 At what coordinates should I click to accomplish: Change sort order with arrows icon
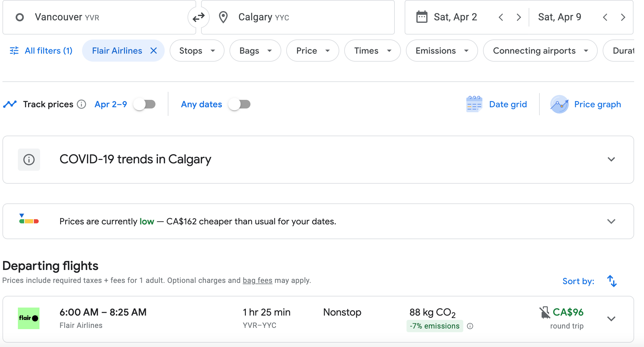click(x=612, y=281)
